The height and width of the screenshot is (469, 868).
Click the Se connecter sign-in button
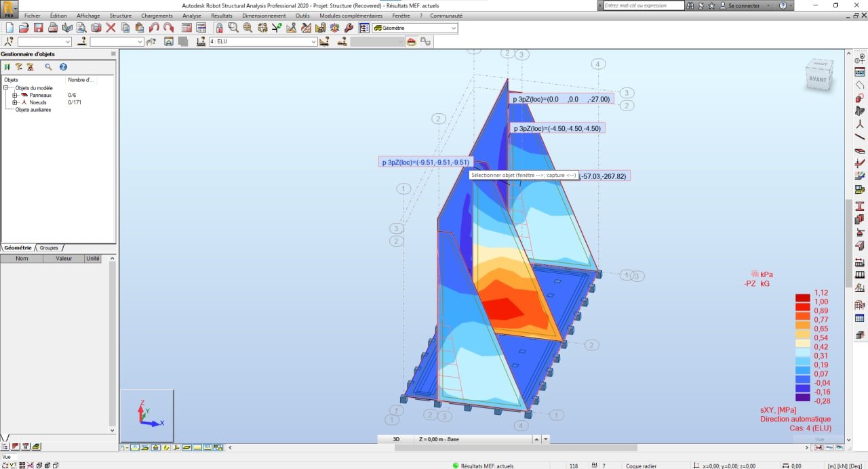743,5
